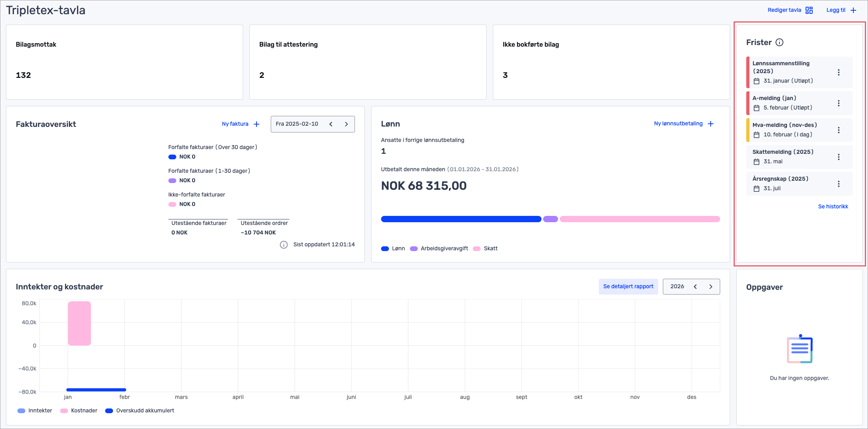This screenshot has height=429, width=868.
Task: Open three-dot menu for Mva-melding deadline
Action: [838, 130]
